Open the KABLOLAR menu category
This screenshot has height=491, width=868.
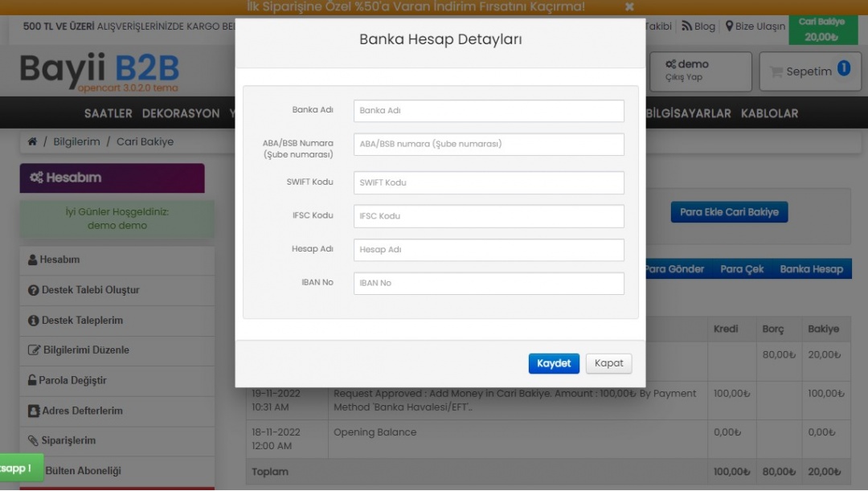click(x=769, y=113)
